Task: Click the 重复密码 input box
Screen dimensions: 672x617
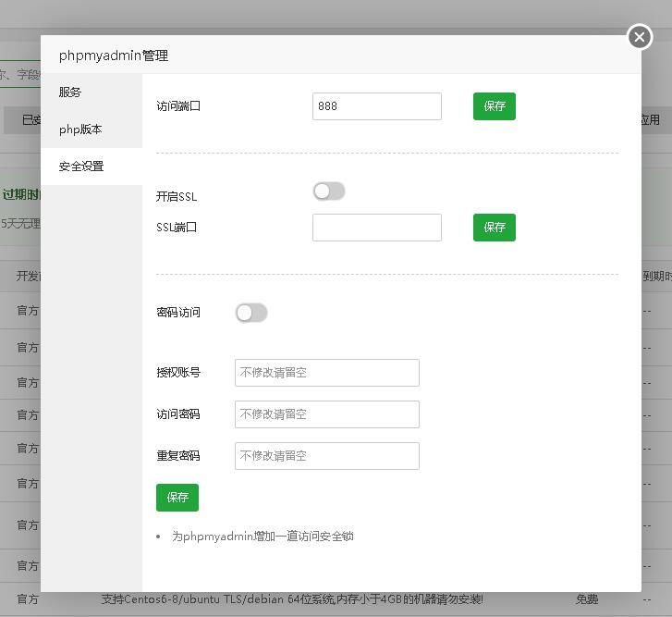Action: tap(327, 456)
